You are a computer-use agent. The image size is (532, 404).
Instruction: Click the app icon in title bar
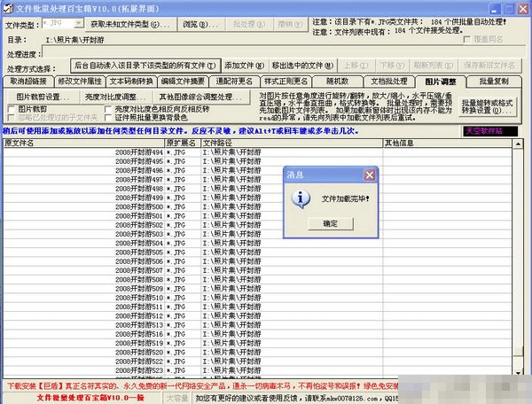click(x=7, y=7)
